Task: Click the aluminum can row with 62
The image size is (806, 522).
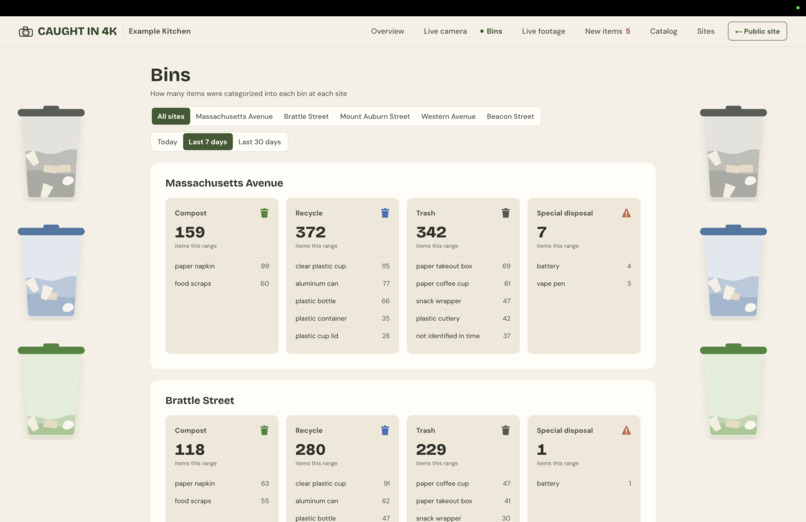Action: pos(342,501)
